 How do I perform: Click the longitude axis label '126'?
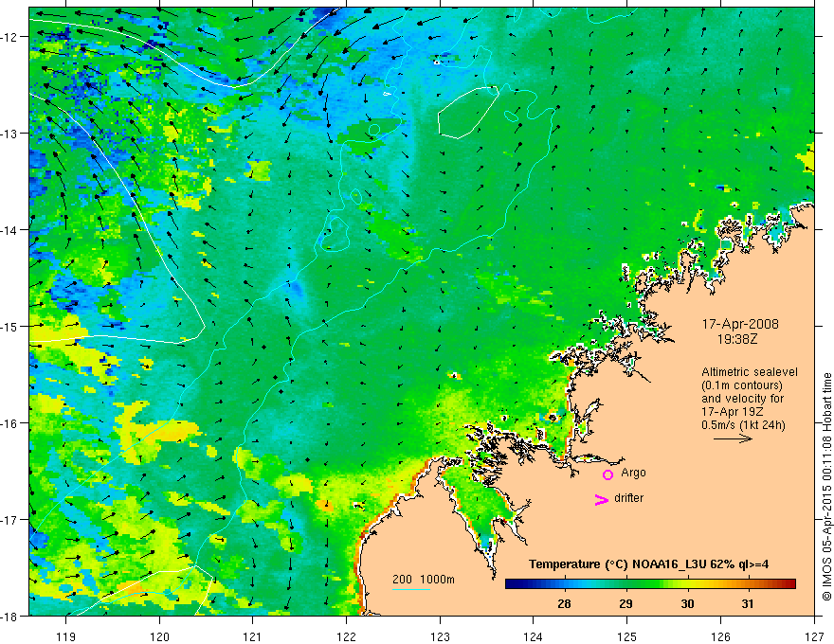720,636
